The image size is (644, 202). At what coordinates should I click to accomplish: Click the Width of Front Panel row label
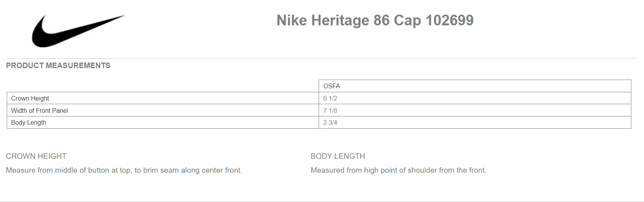[40, 111]
